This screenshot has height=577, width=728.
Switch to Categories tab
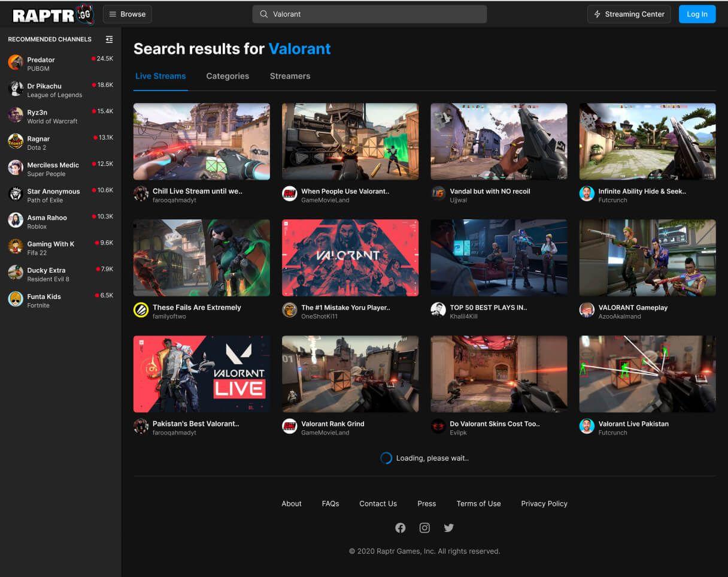click(227, 76)
